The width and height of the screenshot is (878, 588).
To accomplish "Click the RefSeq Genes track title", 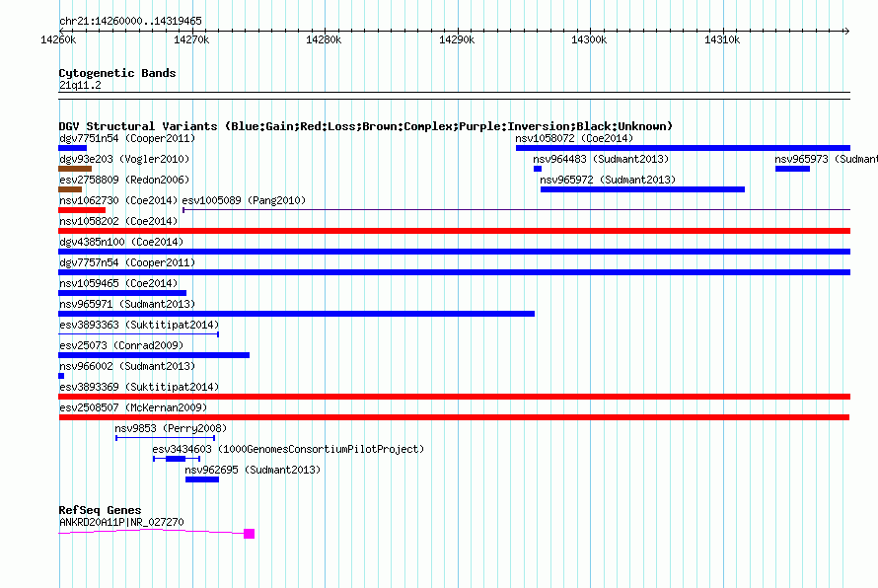I will click(x=100, y=510).
